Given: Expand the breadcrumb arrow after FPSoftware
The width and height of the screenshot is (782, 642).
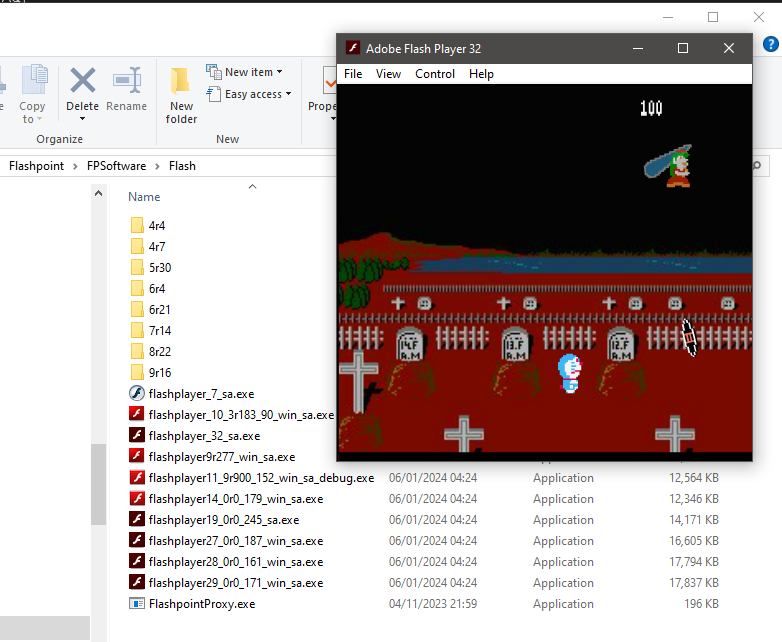Looking at the screenshot, I should pyautogui.click(x=157, y=167).
